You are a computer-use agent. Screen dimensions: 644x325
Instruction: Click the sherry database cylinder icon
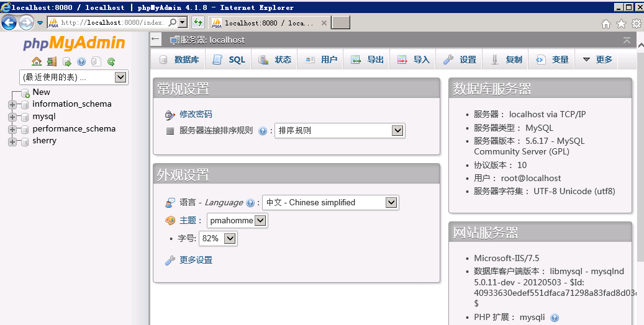click(x=25, y=141)
